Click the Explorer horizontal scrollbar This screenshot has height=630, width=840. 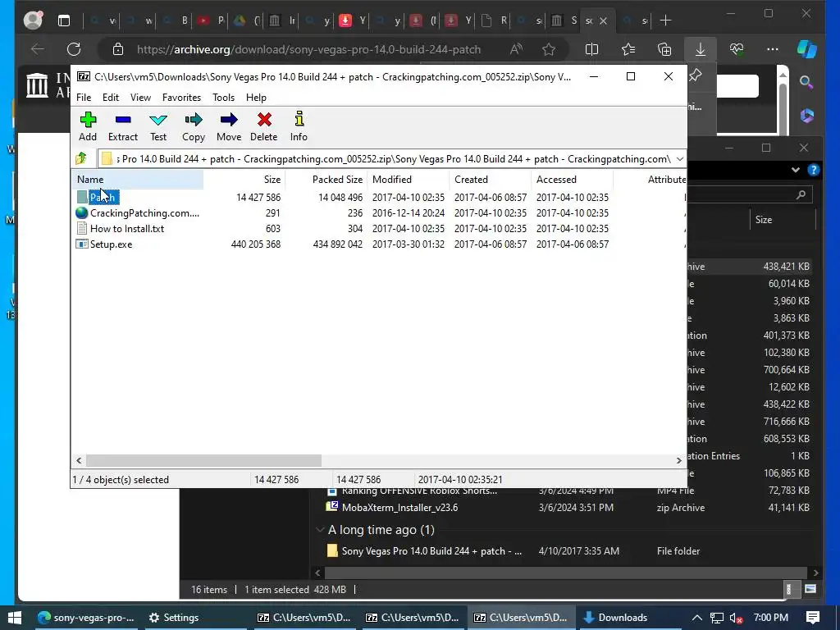(565, 573)
